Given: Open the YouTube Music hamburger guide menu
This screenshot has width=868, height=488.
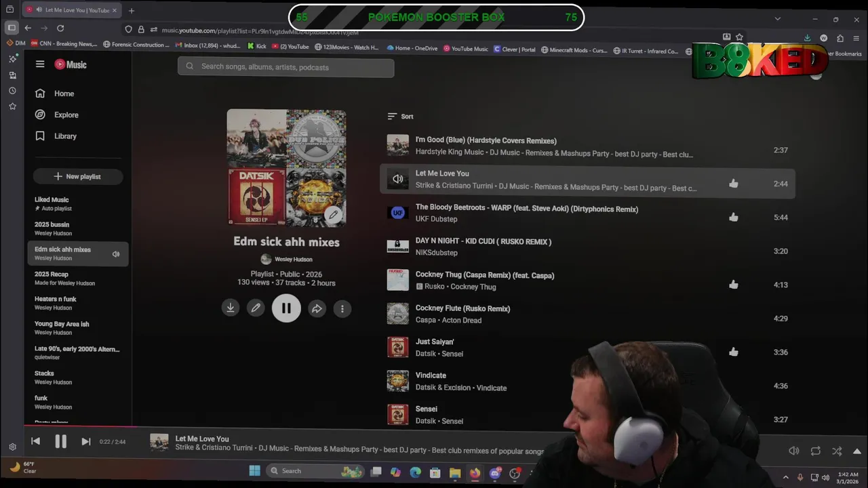Looking at the screenshot, I should [40, 64].
